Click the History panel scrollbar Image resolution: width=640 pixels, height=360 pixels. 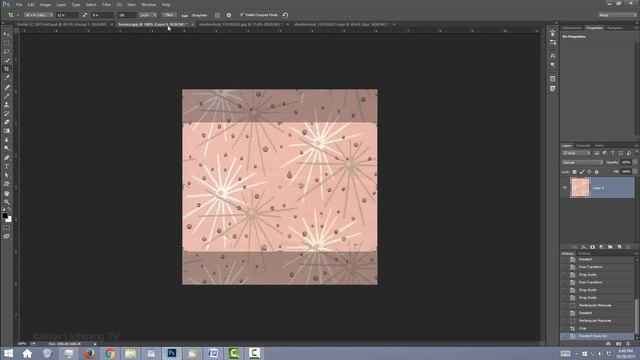coord(637,316)
